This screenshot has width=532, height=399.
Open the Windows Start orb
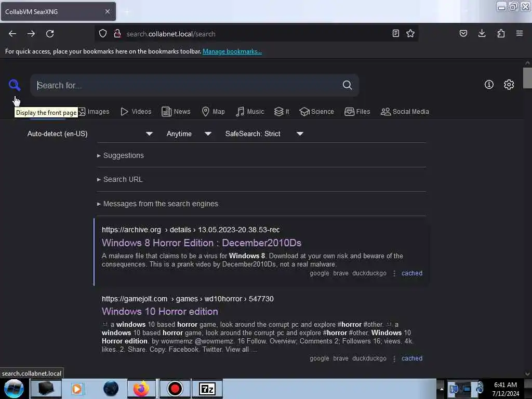click(14, 389)
